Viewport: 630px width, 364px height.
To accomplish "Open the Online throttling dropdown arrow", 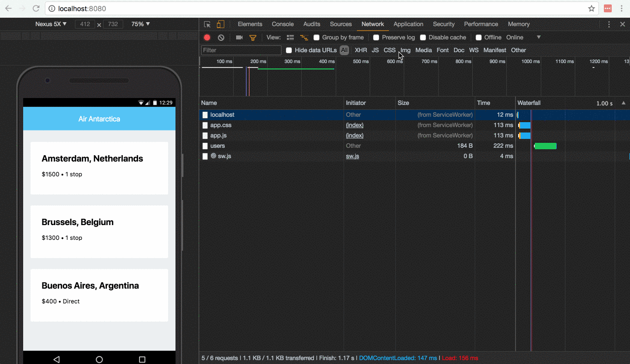I will 539,37.
